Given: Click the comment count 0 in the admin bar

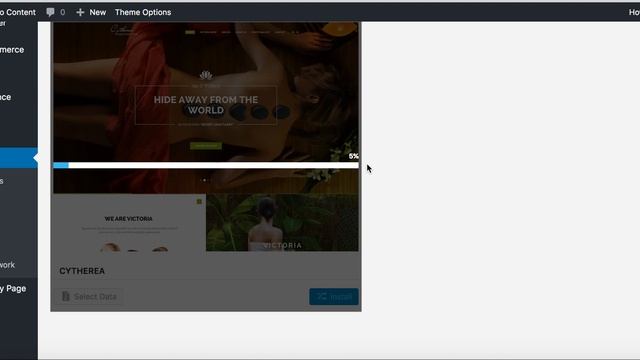Looking at the screenshot, I should pos(62,12).
